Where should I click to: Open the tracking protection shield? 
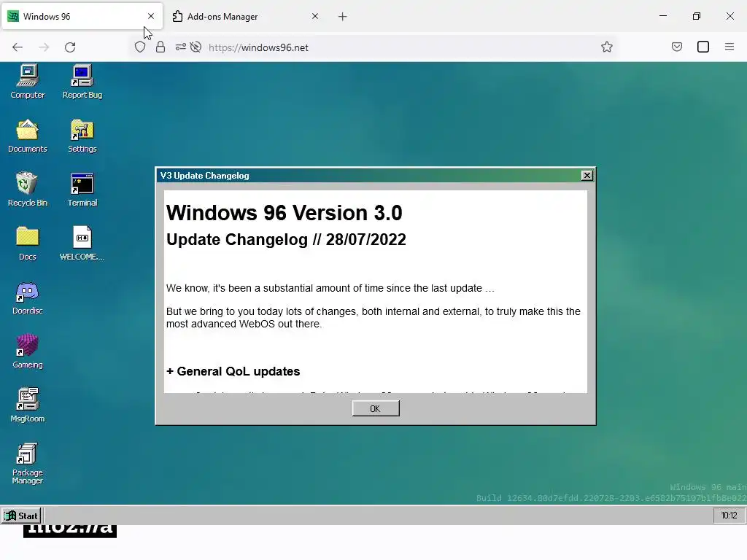[x=140, y=47]
